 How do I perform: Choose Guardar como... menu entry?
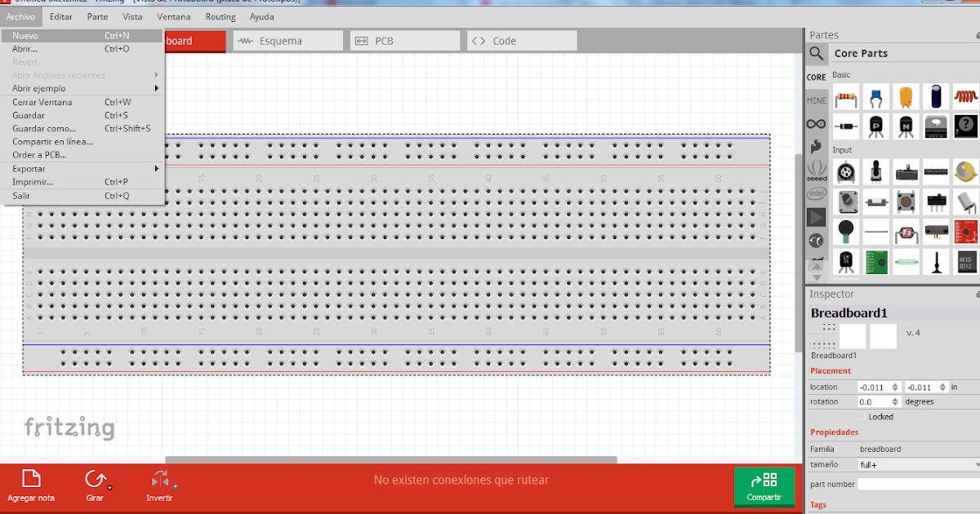[x=82, y=128]
